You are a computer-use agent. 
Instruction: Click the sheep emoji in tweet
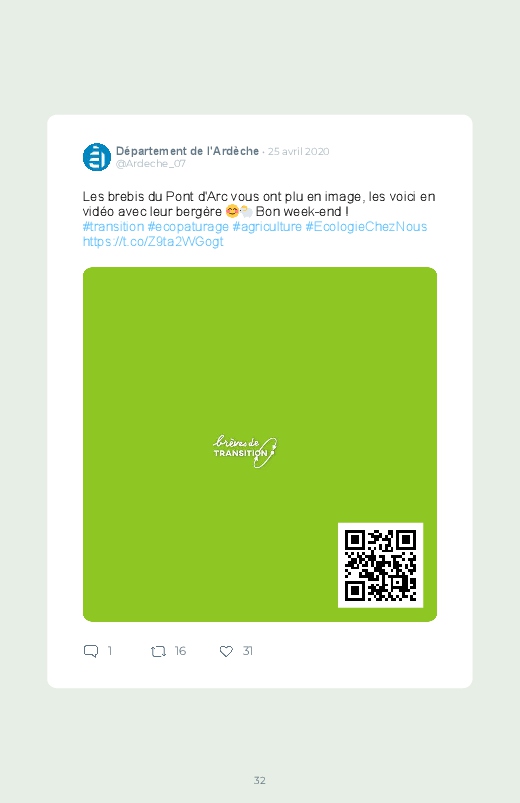[246, 211]
